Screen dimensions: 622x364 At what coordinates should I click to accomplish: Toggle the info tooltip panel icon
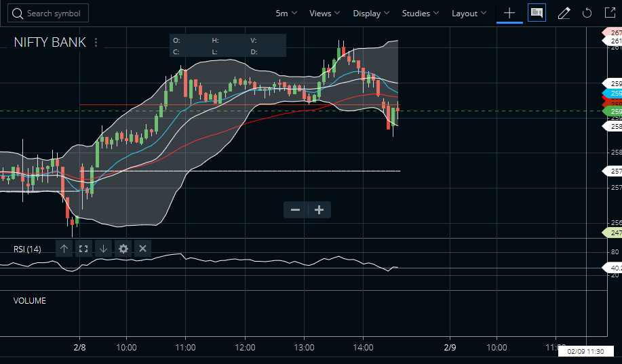coord(537,13)
